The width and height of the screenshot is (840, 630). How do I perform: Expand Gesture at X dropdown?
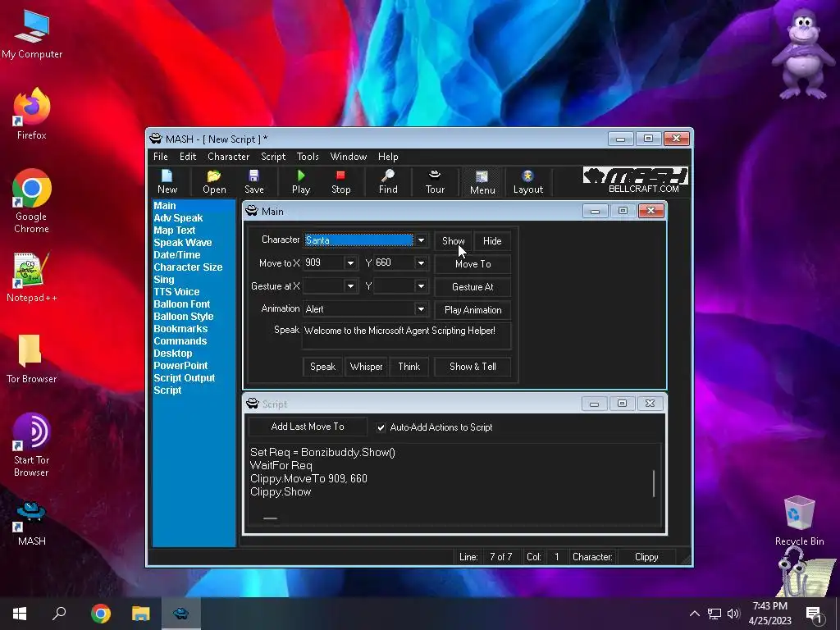click(350, 286)
